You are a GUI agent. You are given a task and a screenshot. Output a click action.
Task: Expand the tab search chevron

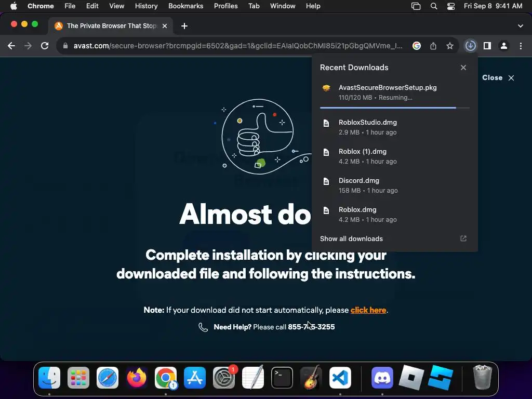tap(521, 26)
